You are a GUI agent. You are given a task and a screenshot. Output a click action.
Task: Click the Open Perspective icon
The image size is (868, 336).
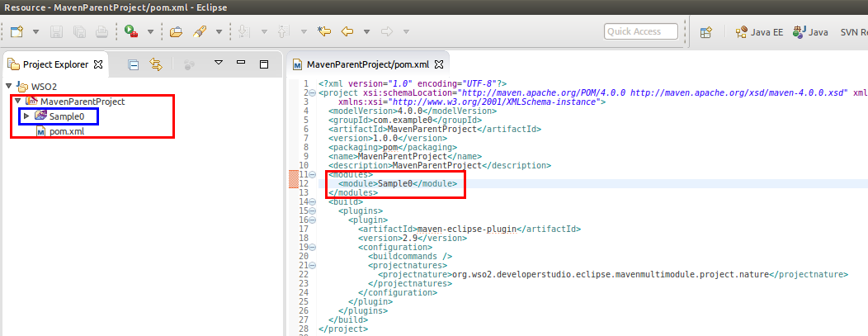click(706, 32)
